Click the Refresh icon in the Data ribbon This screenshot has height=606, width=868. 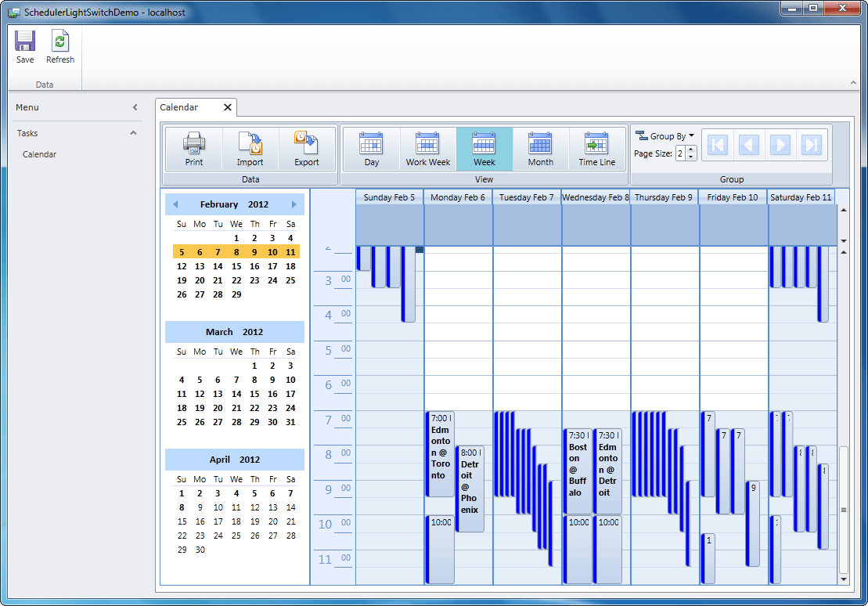59,47
